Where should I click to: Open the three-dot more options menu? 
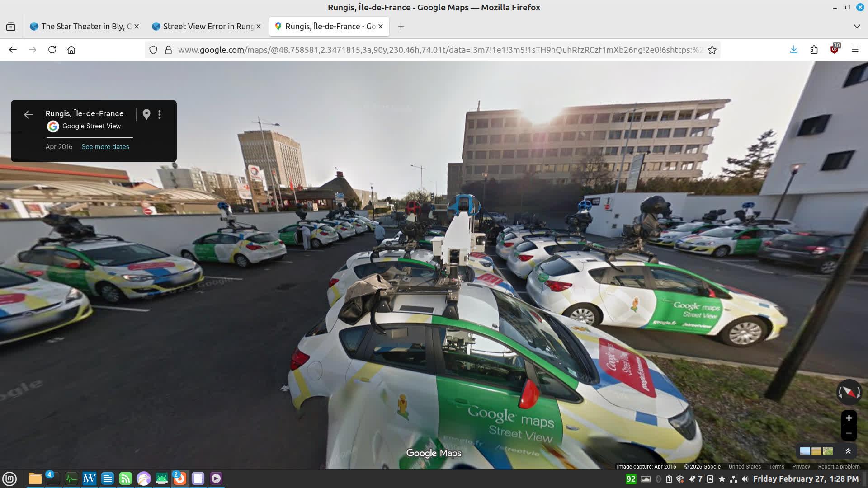pyautogui.click(x=160, y=115)
